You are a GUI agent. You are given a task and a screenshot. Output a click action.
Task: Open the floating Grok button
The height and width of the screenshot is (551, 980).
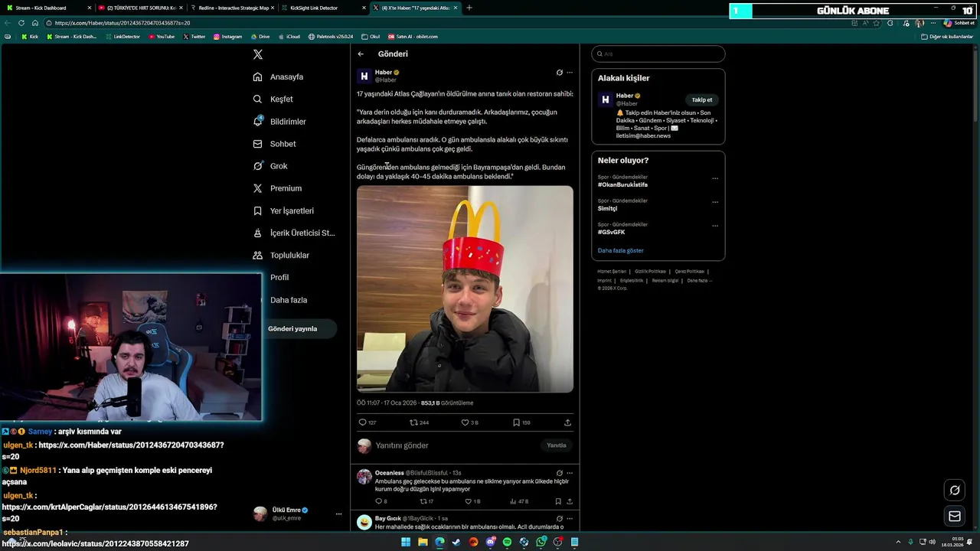coord(955,491)
